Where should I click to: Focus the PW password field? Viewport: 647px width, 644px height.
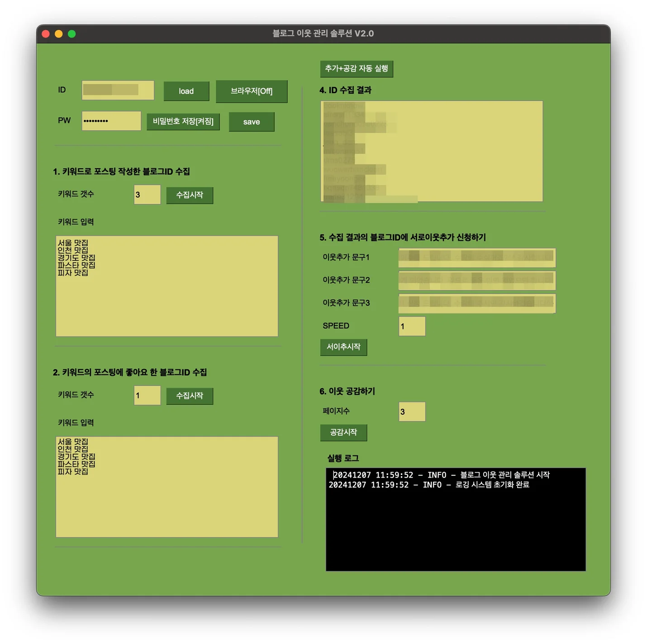(x=111, y=121)
